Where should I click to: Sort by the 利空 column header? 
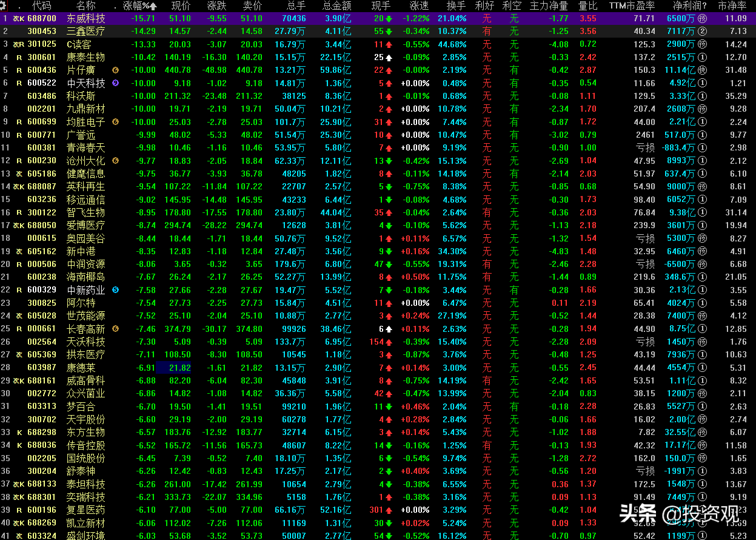[512, 5]
